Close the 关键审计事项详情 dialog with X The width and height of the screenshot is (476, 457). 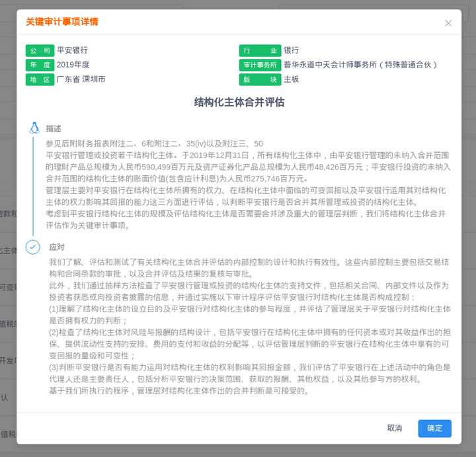coord(448,23)
